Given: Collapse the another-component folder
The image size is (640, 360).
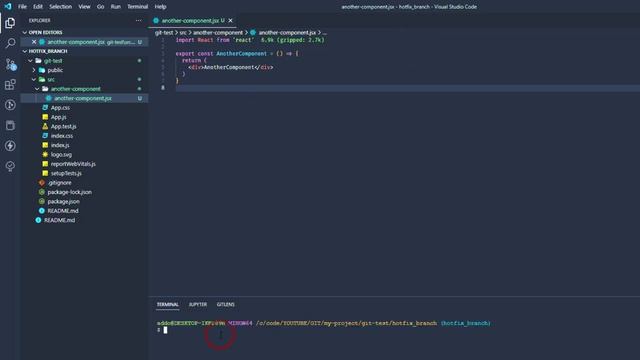Looking at the screenshot, I should pos(37,89).
